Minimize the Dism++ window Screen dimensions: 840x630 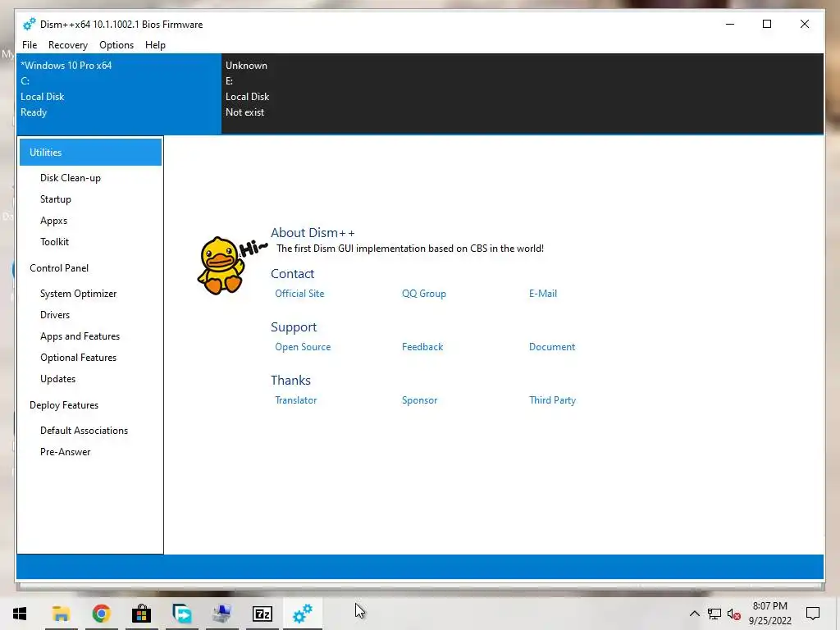point(729,24)
